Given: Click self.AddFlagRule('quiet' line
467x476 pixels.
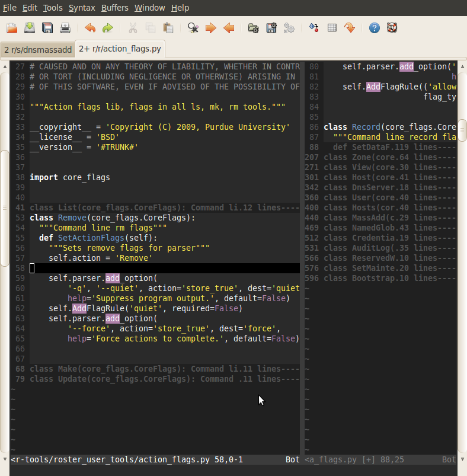Looking at the screenshot, I should pyautogui.click(x=145, y=308).
